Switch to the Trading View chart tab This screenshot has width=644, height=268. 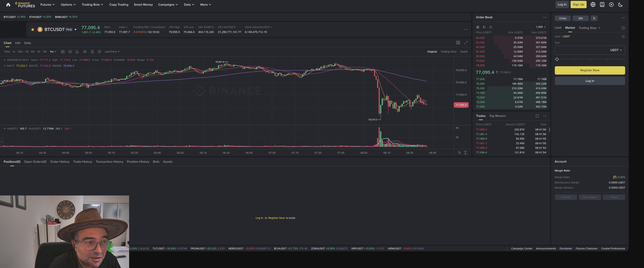448,52
